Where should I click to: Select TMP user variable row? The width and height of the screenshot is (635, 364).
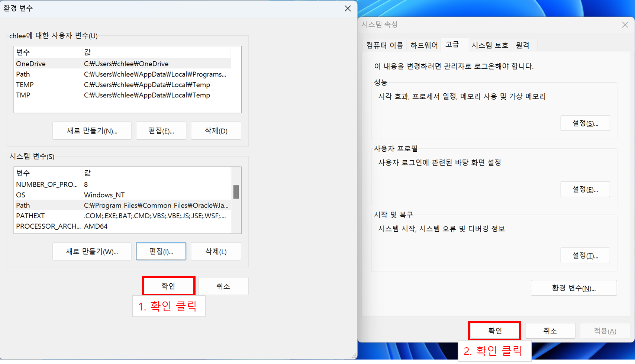tap(123, 95)
